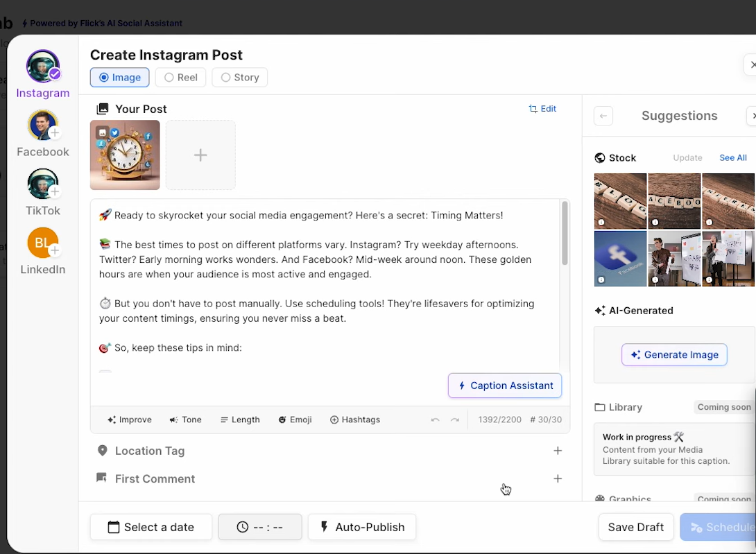Image resolution: width=756 pixels, height=554 pixels.
Task: Click the caption text scrollbar
Action: point(565,233)
